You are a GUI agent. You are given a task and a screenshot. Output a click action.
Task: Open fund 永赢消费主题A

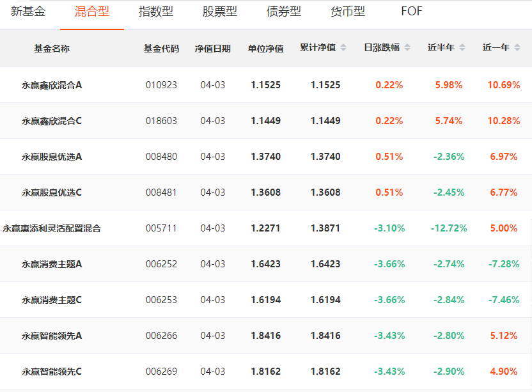click(52, 264)
